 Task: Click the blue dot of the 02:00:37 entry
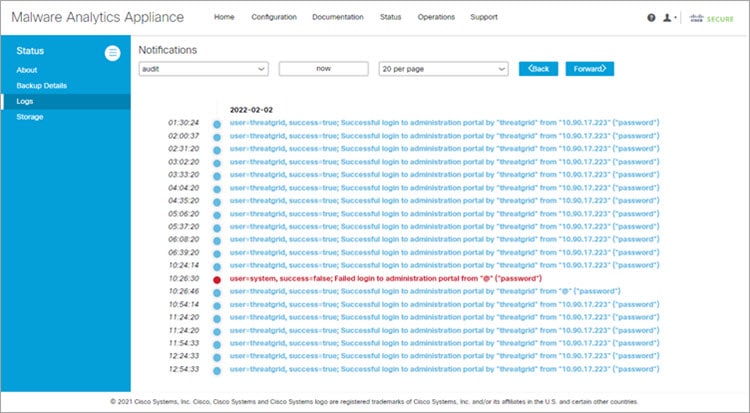217,137
